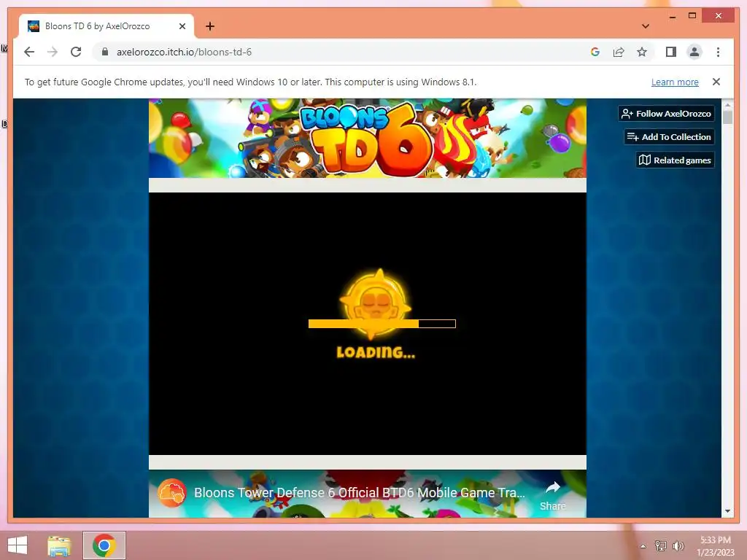Viewport: 747px width, 560px height.
Task: Click the address bar URL field
Action: [343, 52]
